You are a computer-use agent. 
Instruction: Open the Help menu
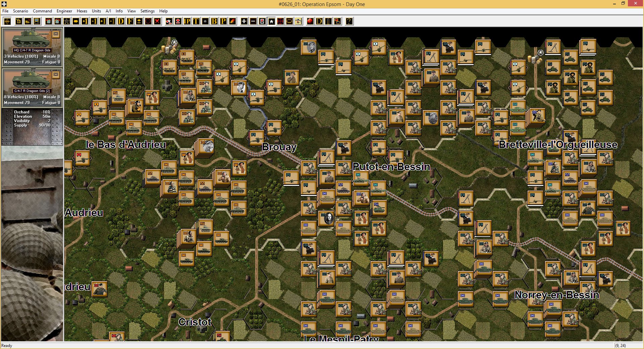[x=163, y=11]
